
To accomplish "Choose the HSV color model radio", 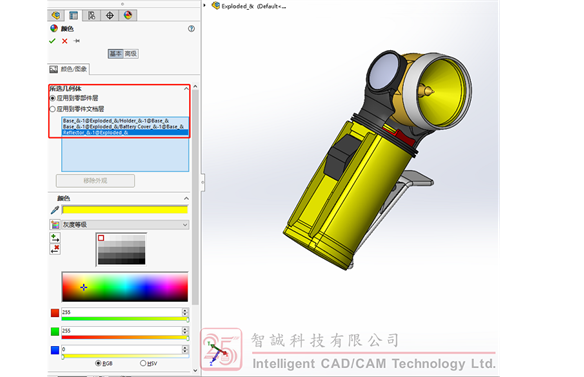I will pyautogui.click(x=143, y=363).
